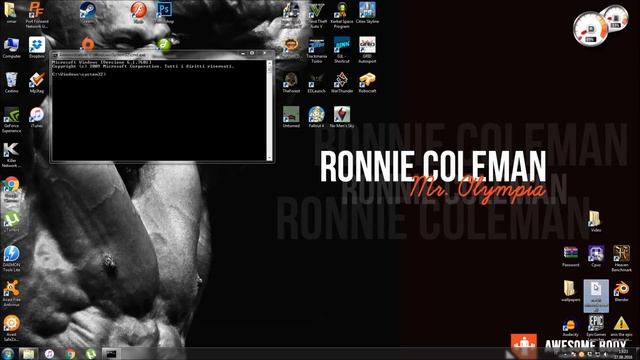This screenshot has width=640, height=360.
Task: Select the highlighted document file icon
Action: [x=596, y=296]
